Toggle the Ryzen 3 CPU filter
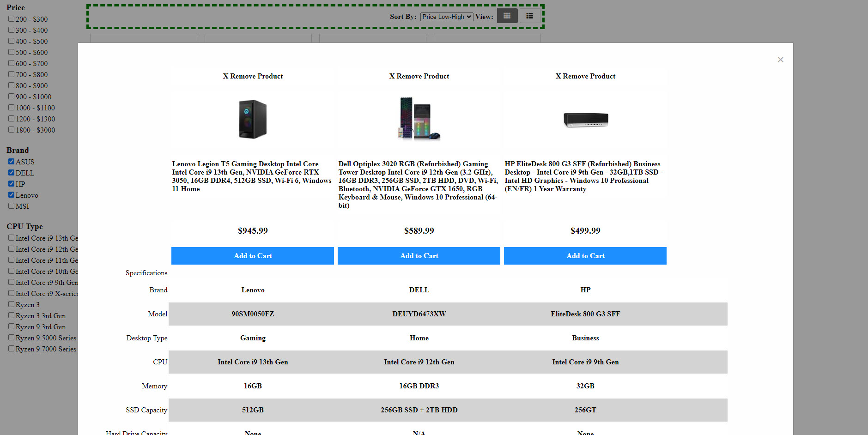The width and height of the screenshot is (868, 435). point(11,304)
